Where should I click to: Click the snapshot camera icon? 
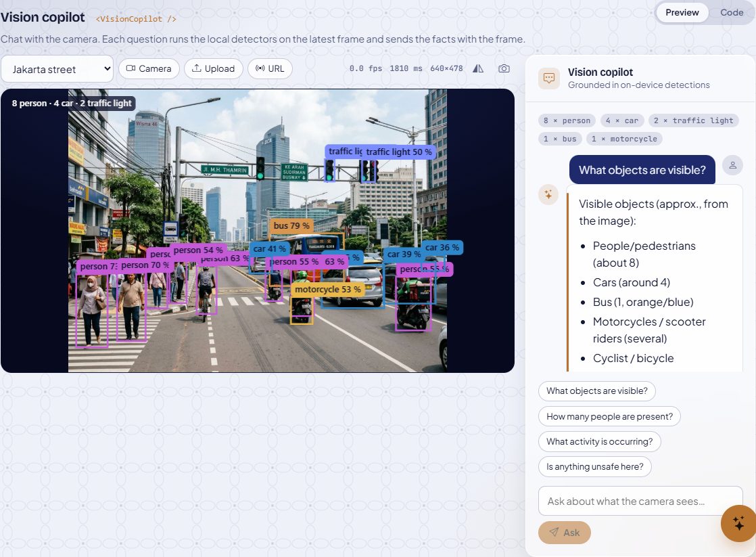(504, 68)
